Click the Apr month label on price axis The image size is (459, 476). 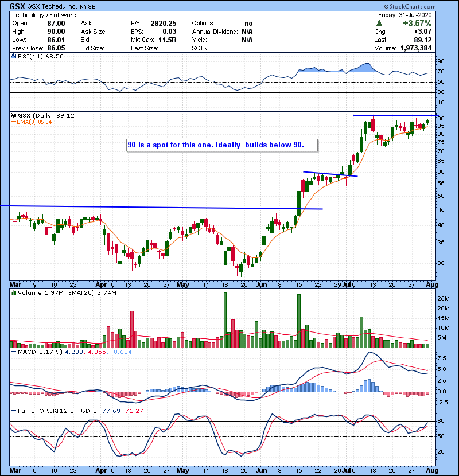click(101, 285)
